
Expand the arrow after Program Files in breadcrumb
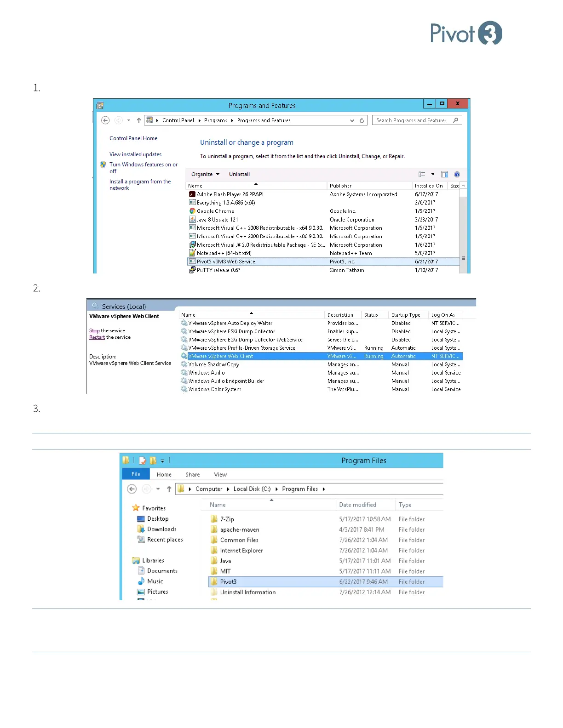pyautogui.click(x=324, y=489)
